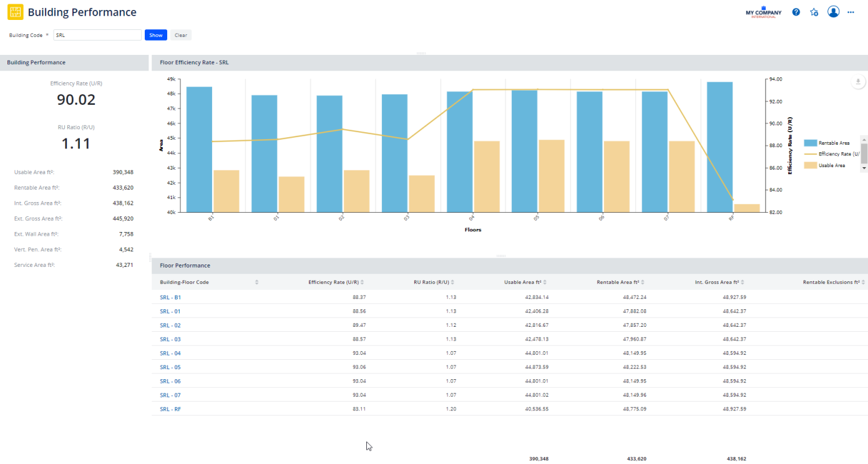Click the favorites star icon
The image size is (868, 464).
tap(814, 11)
